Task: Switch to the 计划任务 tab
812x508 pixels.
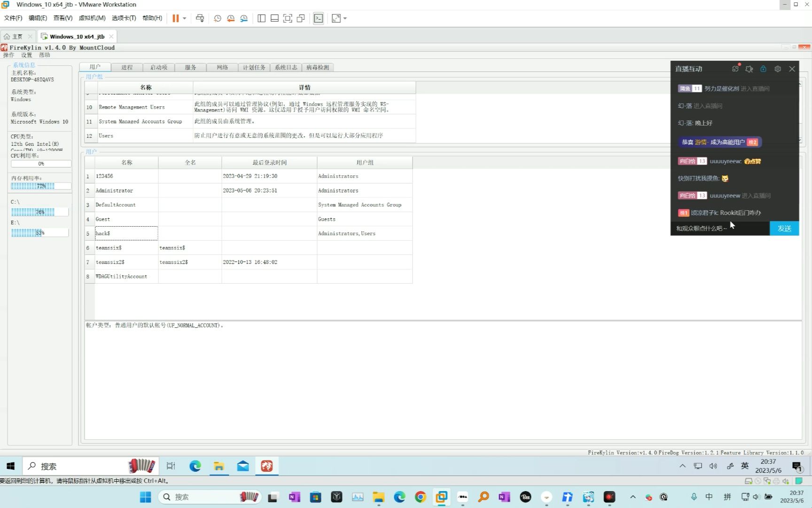Action: coord(254,67)
